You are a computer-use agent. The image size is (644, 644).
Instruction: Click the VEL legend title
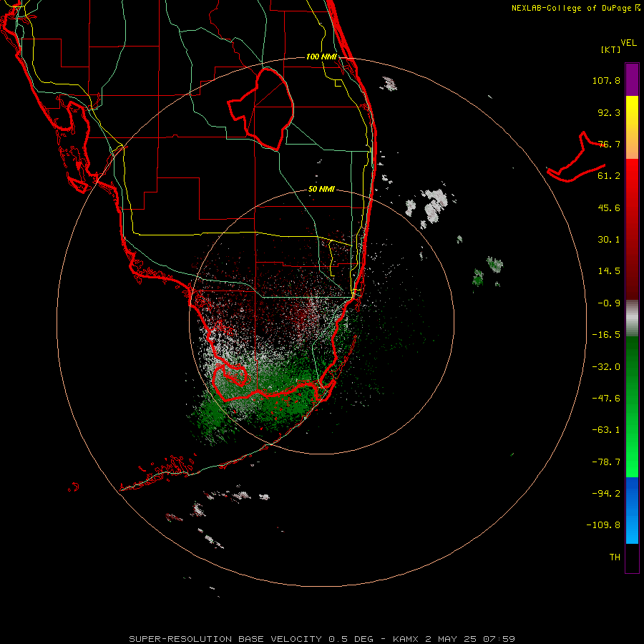(629, 43)
